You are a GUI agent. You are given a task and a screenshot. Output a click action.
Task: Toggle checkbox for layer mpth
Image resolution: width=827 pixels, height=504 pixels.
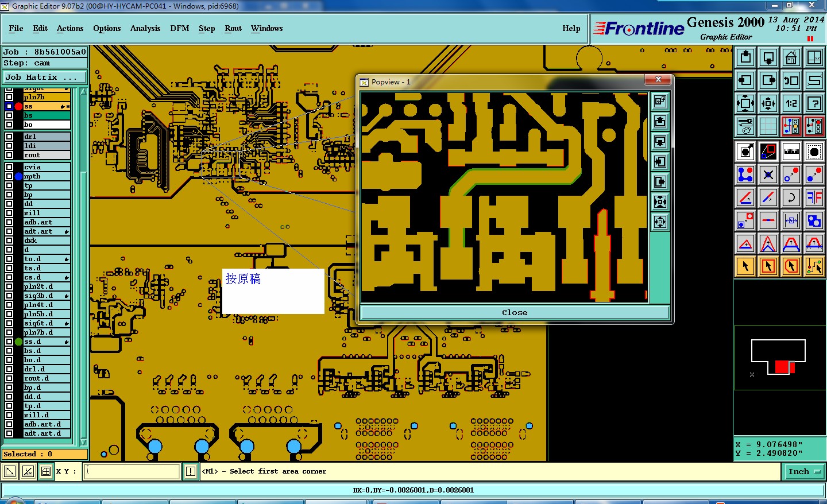[x=9, y=176]
